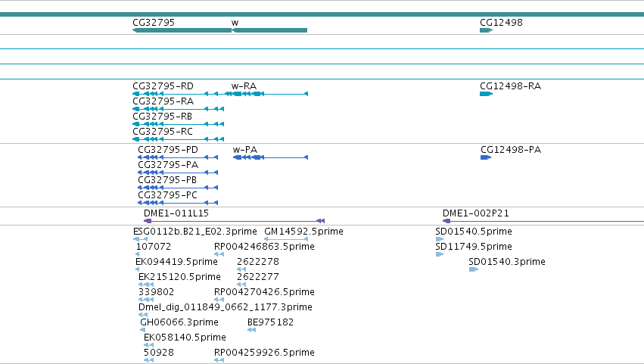Click the CG12498-PA protein glyph
The width and height of the screenshot is (644, 364).
[x=486, y=157]
